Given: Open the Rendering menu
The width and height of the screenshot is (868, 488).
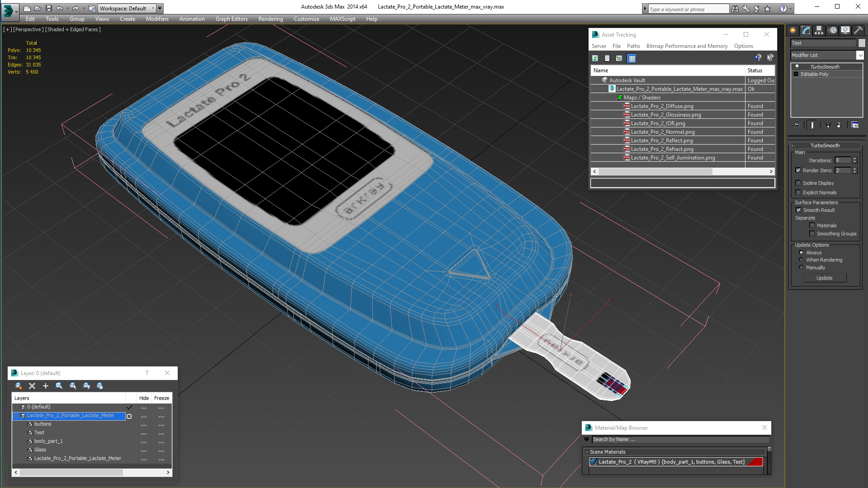Looking at the screenshot, I should (270, 19).
